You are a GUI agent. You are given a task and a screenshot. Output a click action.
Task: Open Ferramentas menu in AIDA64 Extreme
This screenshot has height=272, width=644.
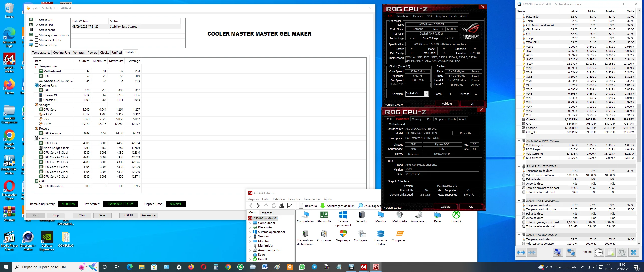312,199
